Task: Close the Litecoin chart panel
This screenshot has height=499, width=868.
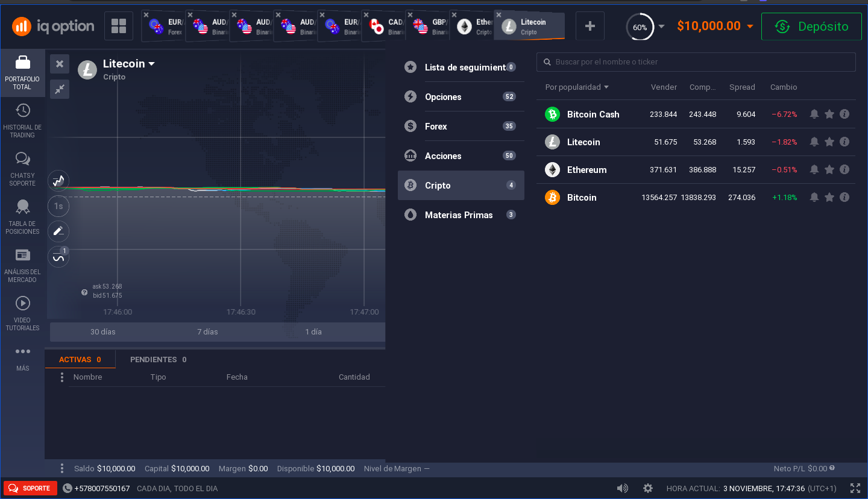Action: [60, 64]
